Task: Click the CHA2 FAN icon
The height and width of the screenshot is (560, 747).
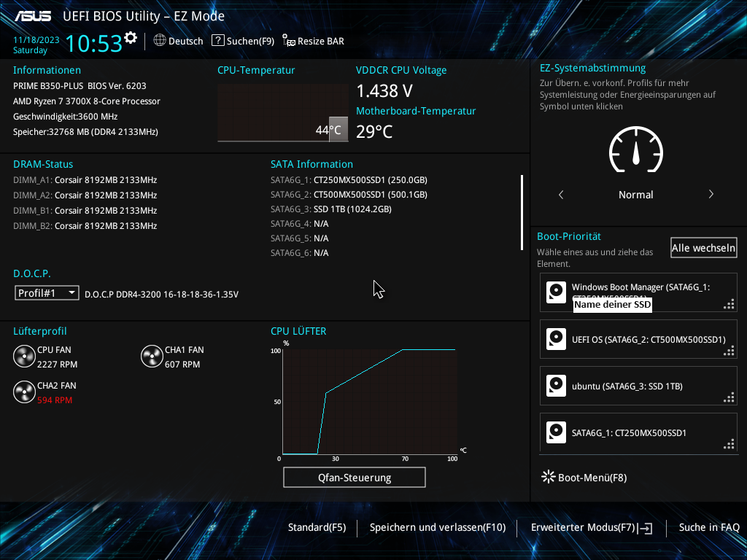Action: tap(24, 392)
